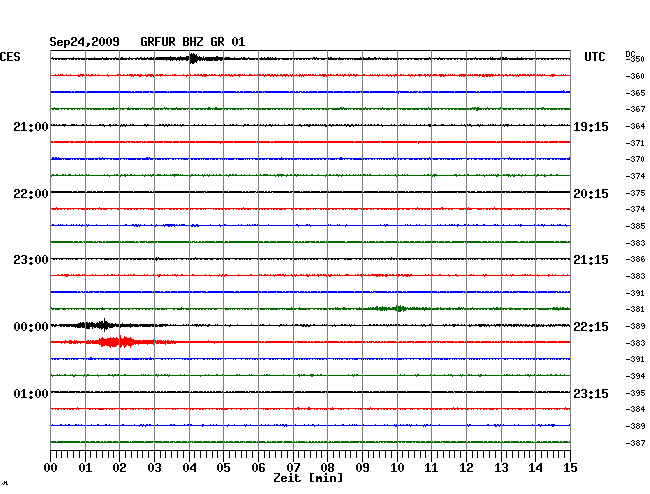This screenshot has height=494, width=650.
Task: Click the date label Sep24,2009
Action: tap(84, 42)
